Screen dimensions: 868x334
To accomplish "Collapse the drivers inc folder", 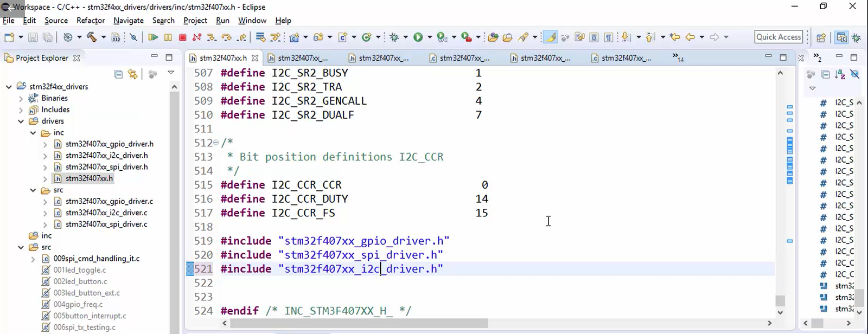I will click(33, 133).
